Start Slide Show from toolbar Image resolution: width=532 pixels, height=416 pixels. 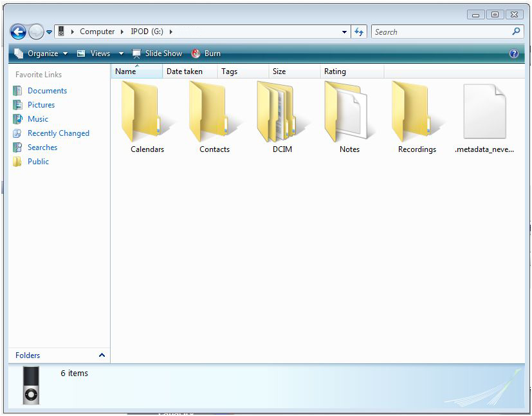point(158,53)
